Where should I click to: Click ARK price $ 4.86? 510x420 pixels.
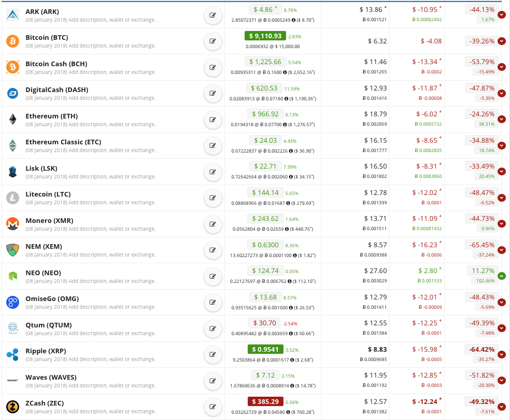click(265, 10)
